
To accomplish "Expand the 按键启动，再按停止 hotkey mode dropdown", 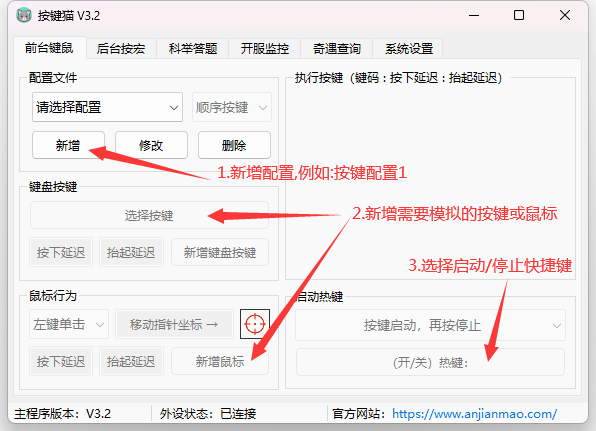I will point(430,325).
